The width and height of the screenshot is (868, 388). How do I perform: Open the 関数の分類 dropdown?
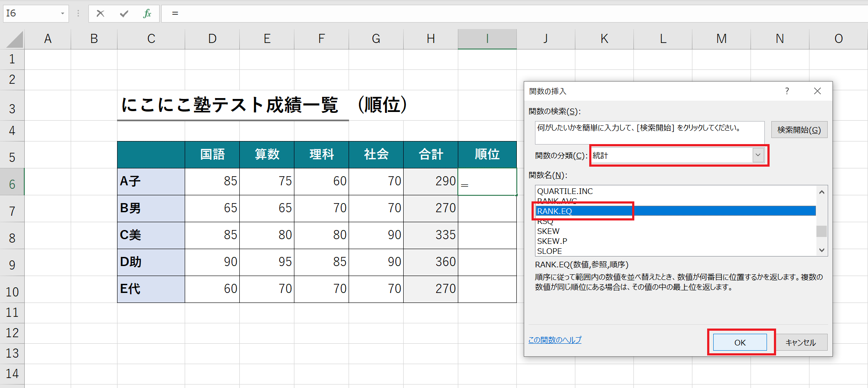(758, 155)
